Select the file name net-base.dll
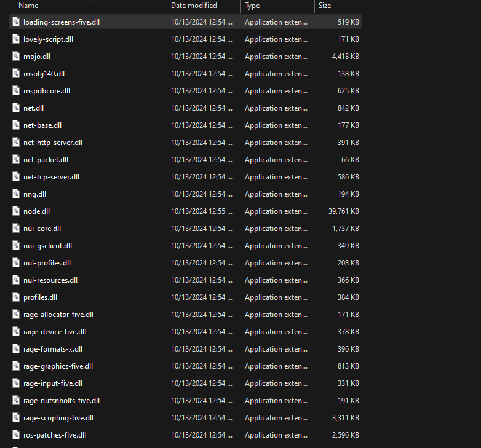The width and height of the screenshot is (481, 448). click(x=42, y=125)
